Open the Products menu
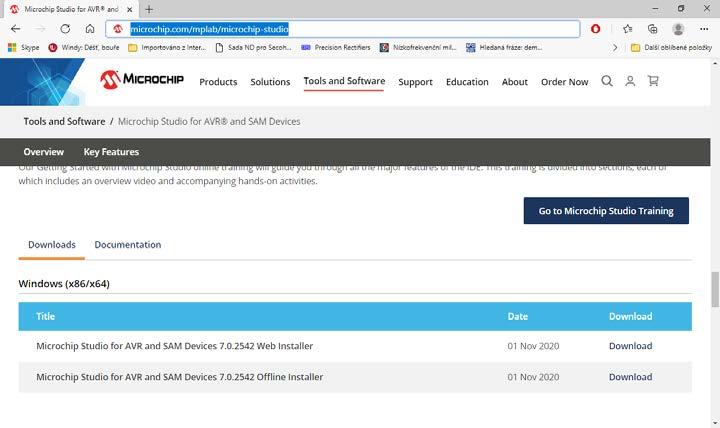The image size is (720, 428). click(218, 82)
